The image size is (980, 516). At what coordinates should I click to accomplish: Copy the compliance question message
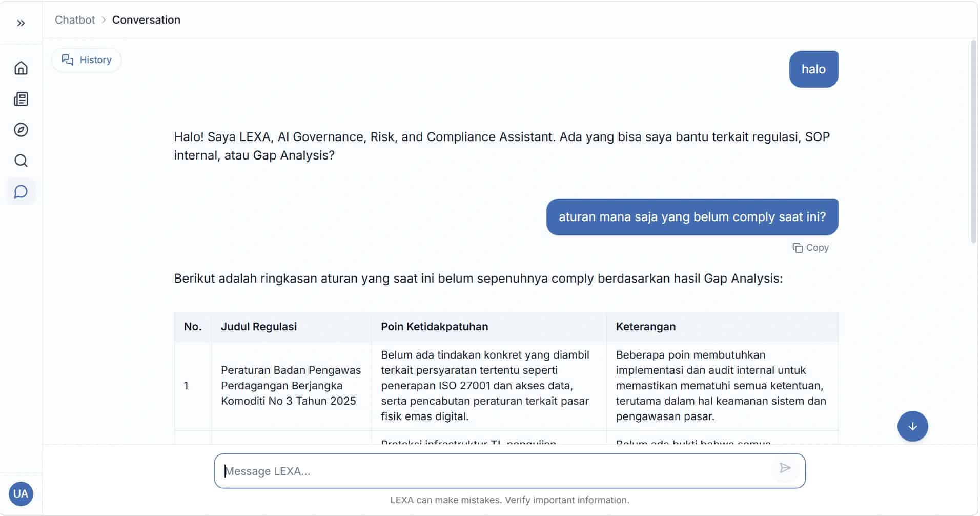(810, 248)
